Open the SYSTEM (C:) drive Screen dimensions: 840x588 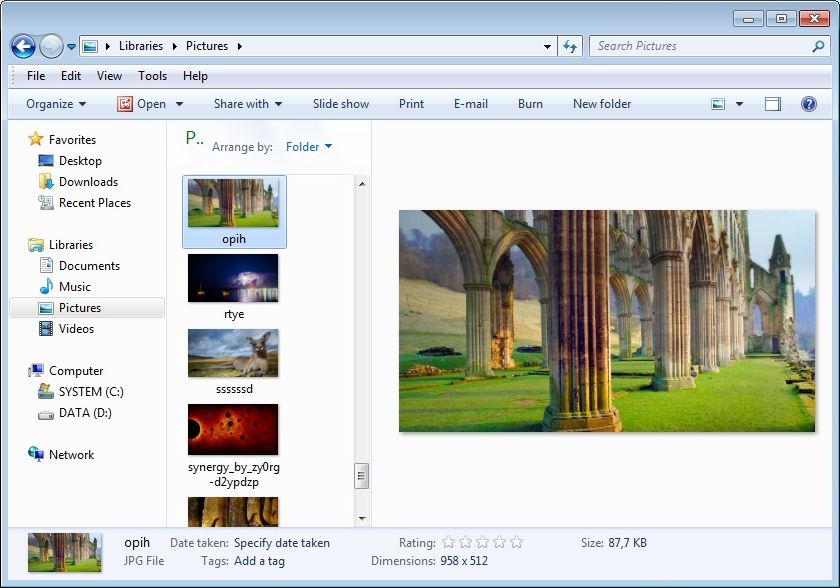click(90, 392)
